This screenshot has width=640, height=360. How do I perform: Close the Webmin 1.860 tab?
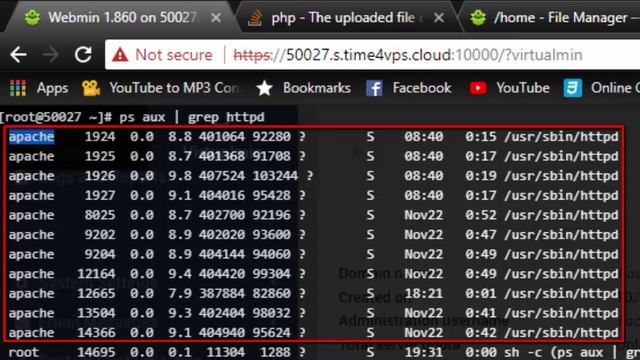216,18
